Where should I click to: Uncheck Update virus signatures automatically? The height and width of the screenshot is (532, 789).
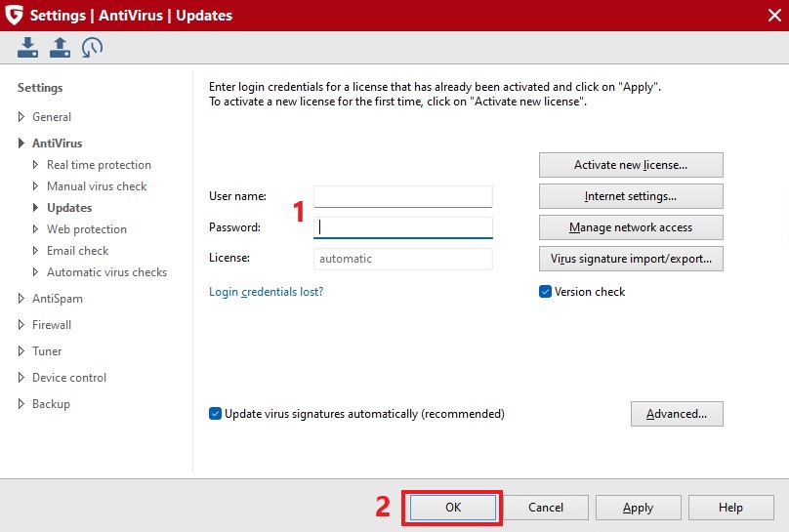click(x=215, y=413)
